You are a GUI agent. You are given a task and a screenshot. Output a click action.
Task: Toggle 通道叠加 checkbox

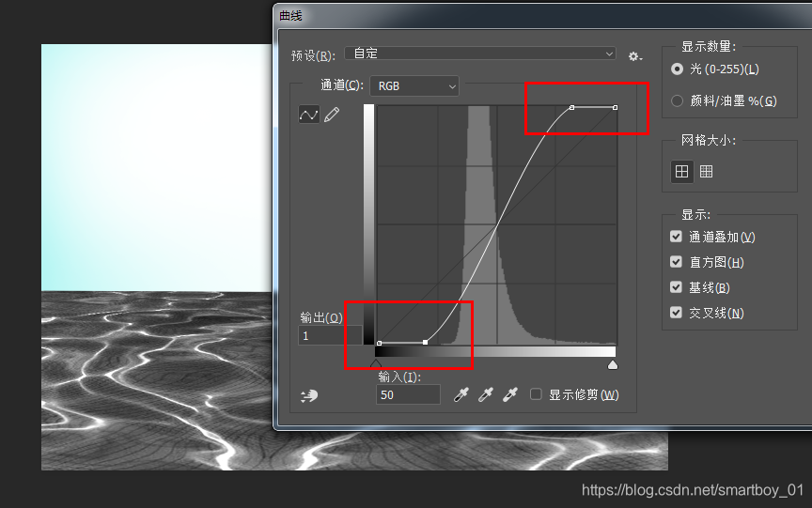point(676,237)
